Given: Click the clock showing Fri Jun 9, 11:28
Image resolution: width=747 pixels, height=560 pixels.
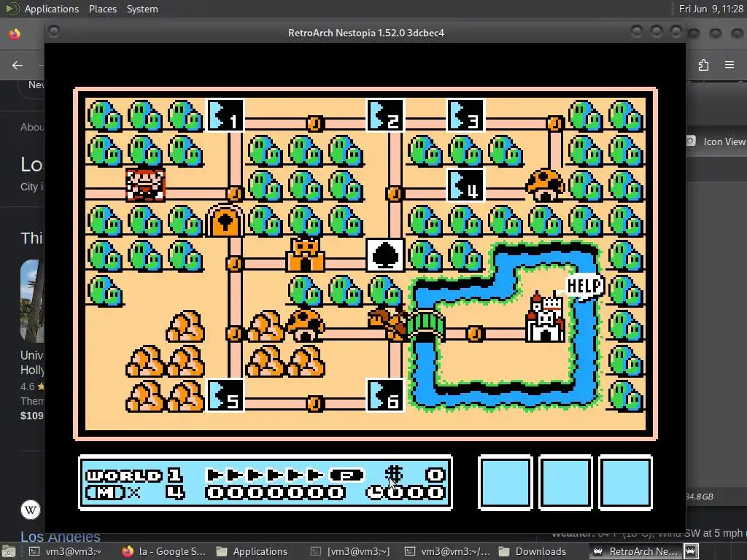Looking at the screenshot, I should [x=711, y=9].
